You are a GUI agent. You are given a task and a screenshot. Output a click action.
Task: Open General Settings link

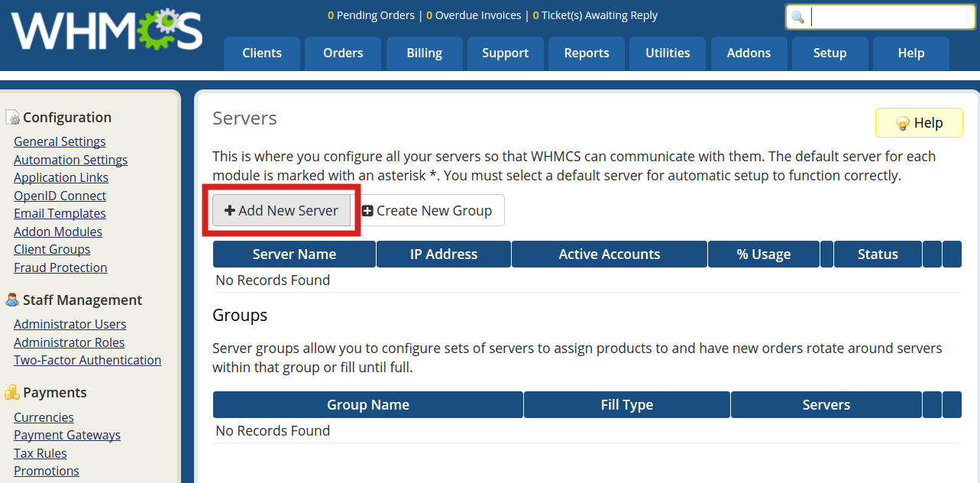60,141
